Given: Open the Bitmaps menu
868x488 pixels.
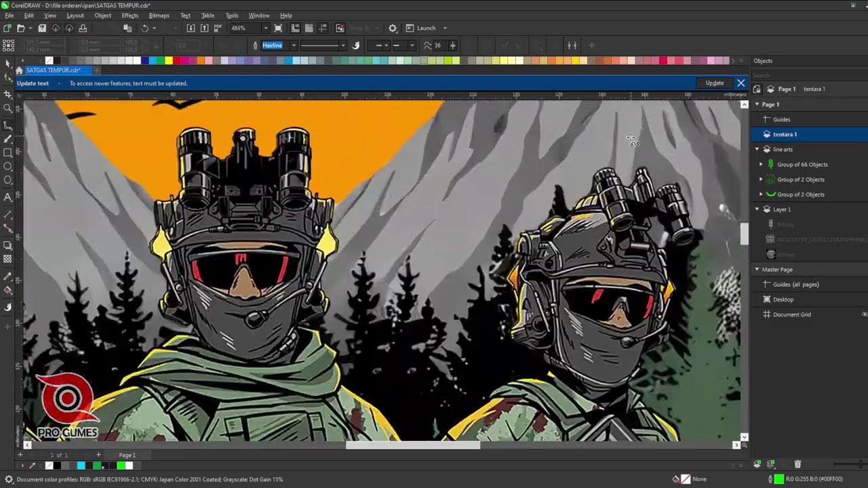Looking at the screenshot, I should (159, 16).
